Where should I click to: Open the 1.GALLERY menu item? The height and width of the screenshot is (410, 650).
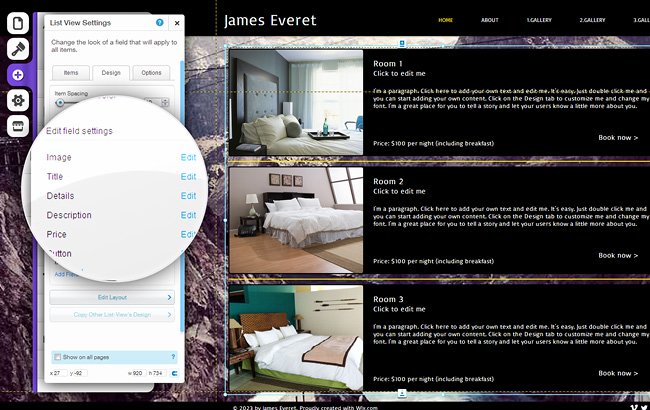(x=539, y=20)
